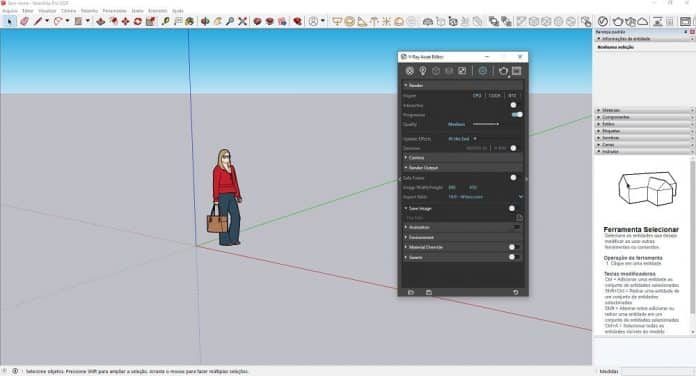
Task: Start V-Ray render with teapot icon
Action: tap(618, 21)
